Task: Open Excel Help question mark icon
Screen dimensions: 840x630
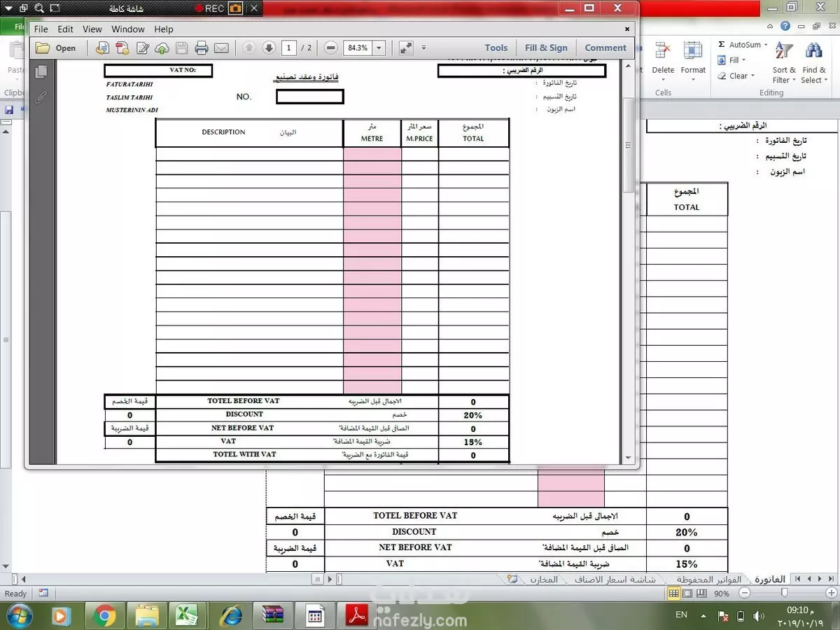Action: coord(785,26)
